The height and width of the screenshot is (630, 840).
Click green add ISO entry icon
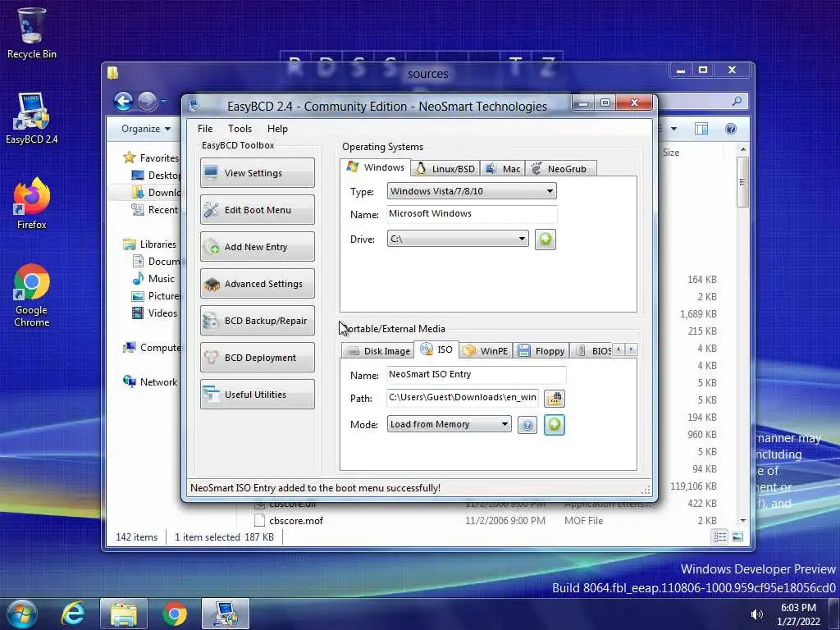[555, 425]
